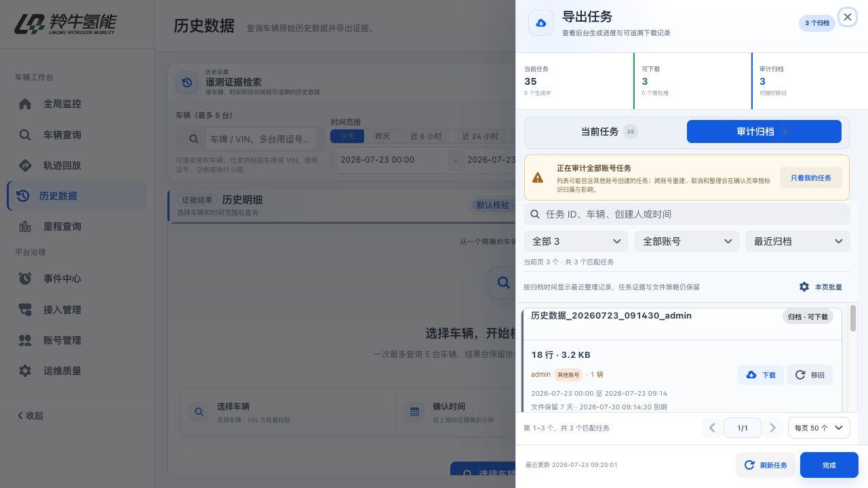Screen dimensions: 868x488
Task: Select 昨天 time range
Action: point(382,136)
